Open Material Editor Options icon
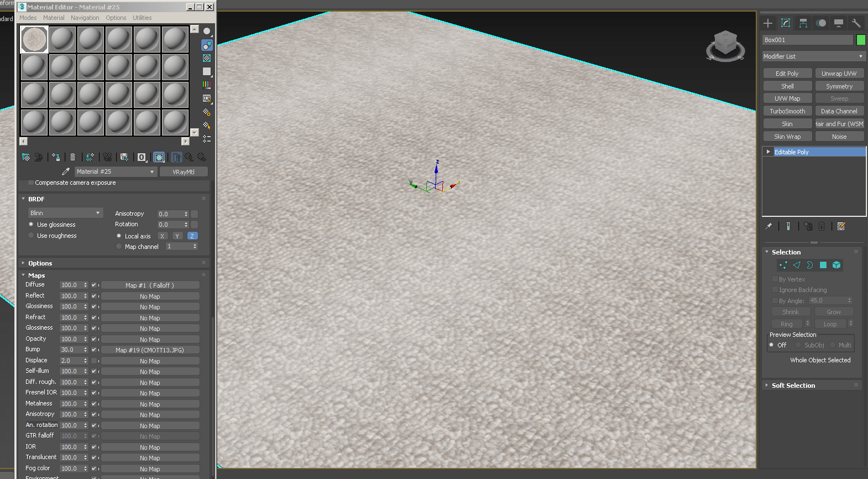 207,112
